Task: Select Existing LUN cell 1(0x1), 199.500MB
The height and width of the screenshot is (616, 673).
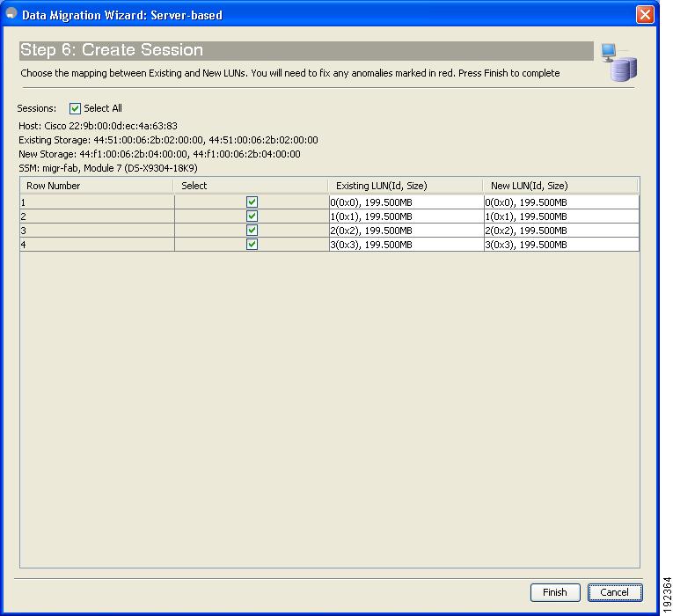Action: tap(406, 216)
